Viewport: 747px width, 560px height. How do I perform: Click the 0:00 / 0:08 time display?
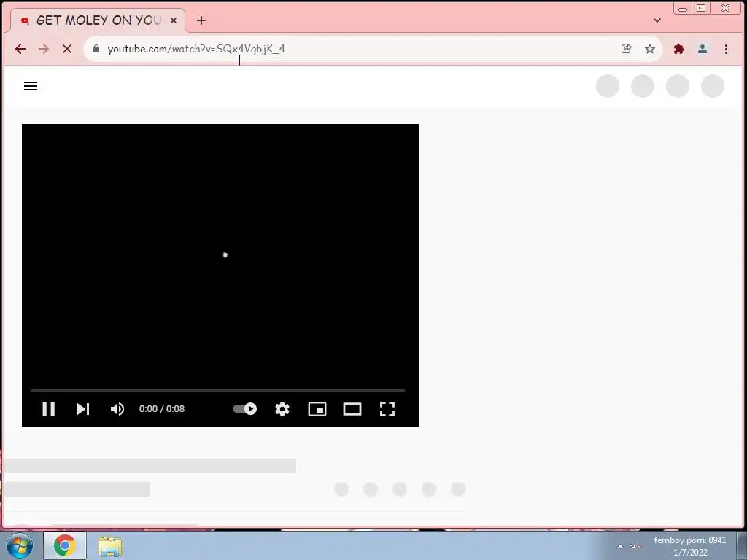pyautogui.click(x=161, y=408)
